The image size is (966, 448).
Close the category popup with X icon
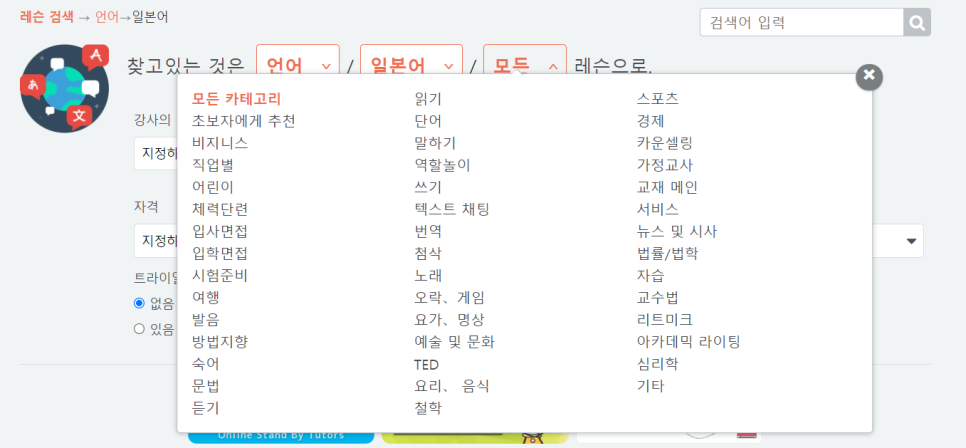click(869, 76)
